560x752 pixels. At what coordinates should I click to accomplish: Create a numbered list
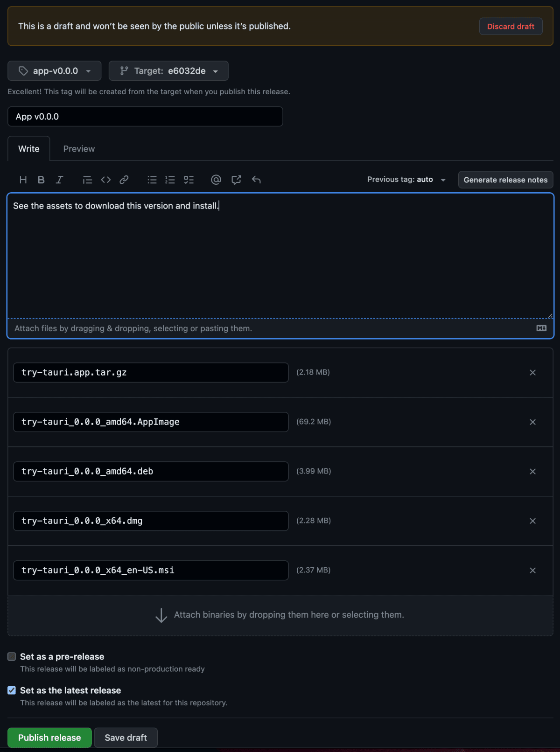pos(170,180)
